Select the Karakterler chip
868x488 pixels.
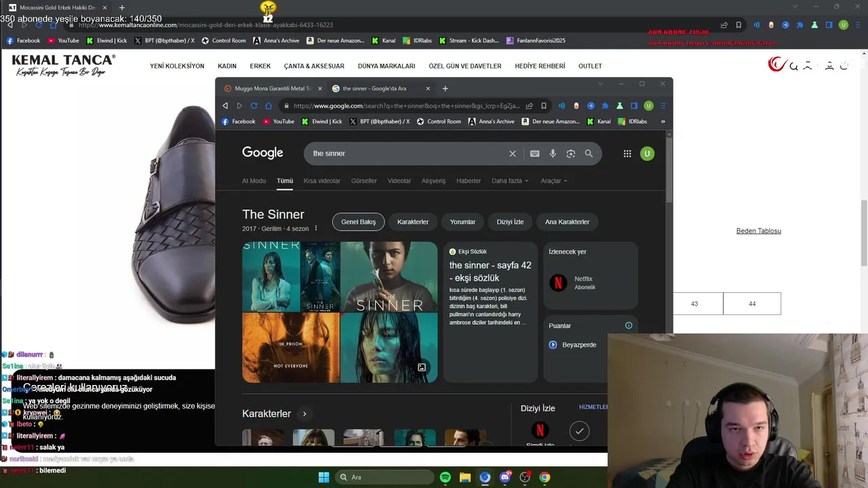[x=413, y=222]
